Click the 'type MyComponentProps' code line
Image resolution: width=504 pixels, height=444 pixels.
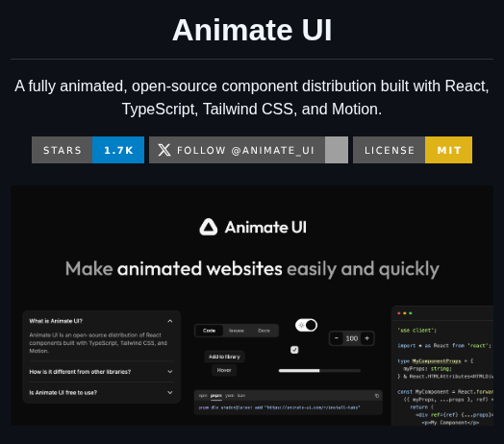(x=435, y=361)
